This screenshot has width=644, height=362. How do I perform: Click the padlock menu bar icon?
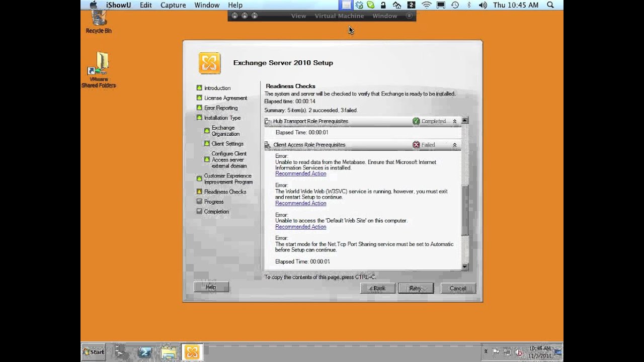tap(383, 5)
